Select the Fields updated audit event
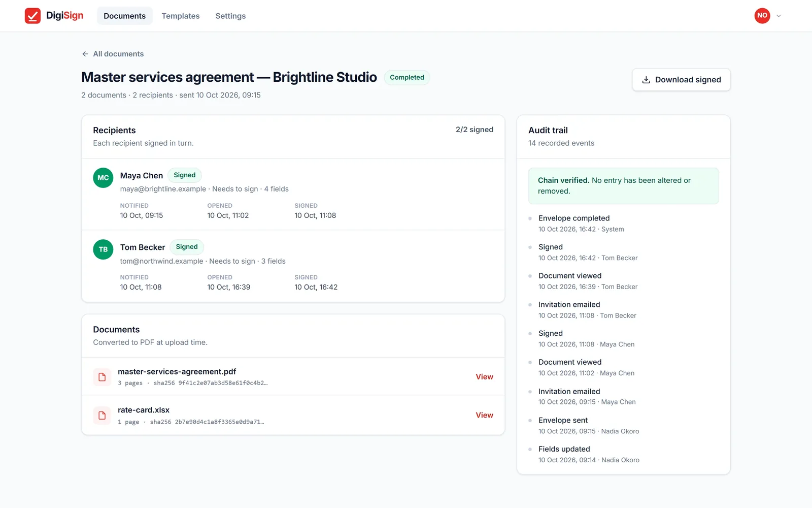The image size is (812, 508). point(623,454)
